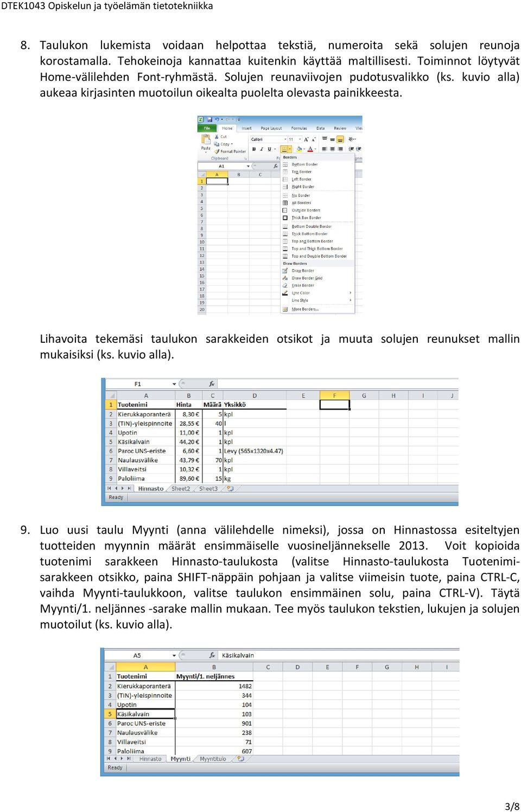Open More Borders dialog entry
Image resolution: width=521 pixels, height=812 pixels.
pyautogui.click(x=317, y=309)
